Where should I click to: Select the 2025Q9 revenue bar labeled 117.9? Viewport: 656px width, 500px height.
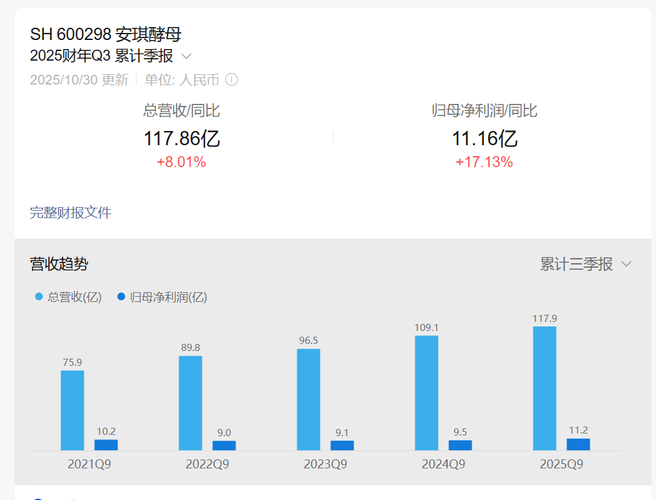tap(545, 388)
